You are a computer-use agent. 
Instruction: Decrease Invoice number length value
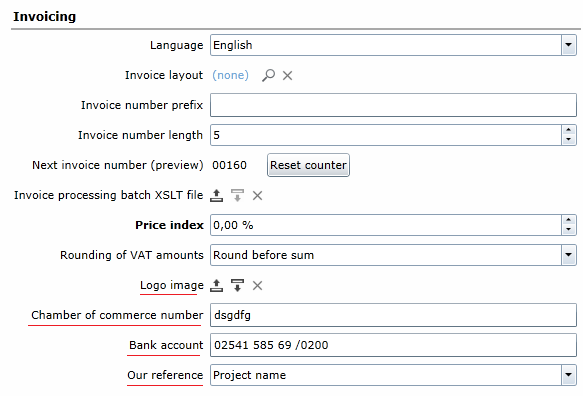(x=568, y=140)
